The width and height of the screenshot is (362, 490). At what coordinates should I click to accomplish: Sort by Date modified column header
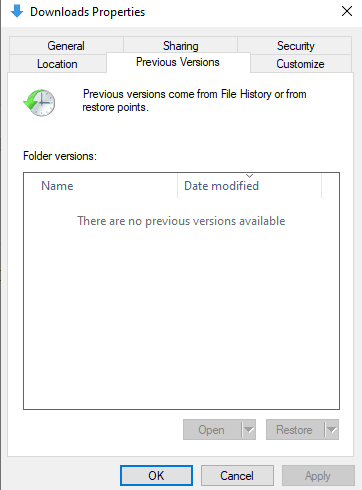(250, 186)
